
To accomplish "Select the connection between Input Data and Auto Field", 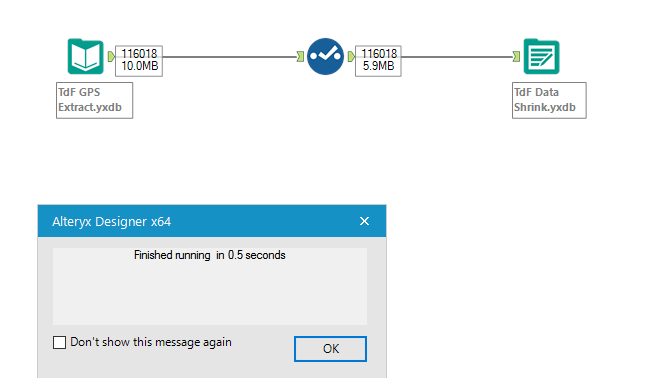I will 229,57.
